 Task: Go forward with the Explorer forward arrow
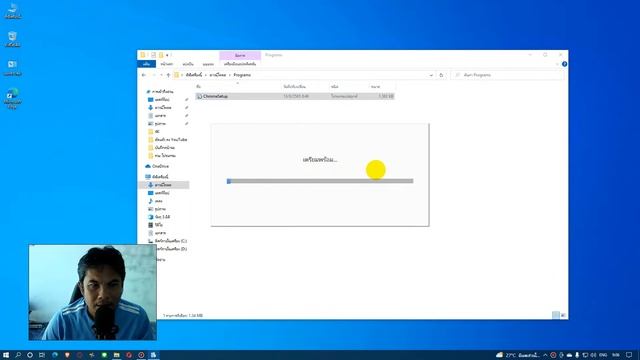pyautogui.click(x=154, y=75)
